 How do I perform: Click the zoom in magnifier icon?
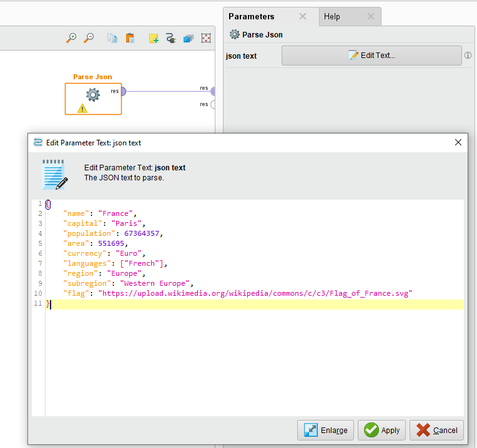pos(71,38)
